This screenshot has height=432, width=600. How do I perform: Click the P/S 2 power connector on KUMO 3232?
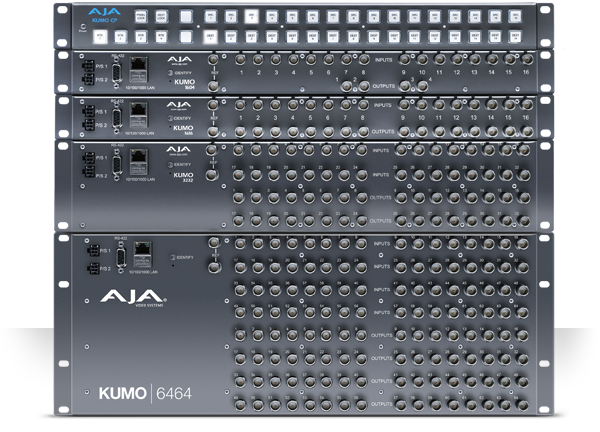[x=88, y=172]
